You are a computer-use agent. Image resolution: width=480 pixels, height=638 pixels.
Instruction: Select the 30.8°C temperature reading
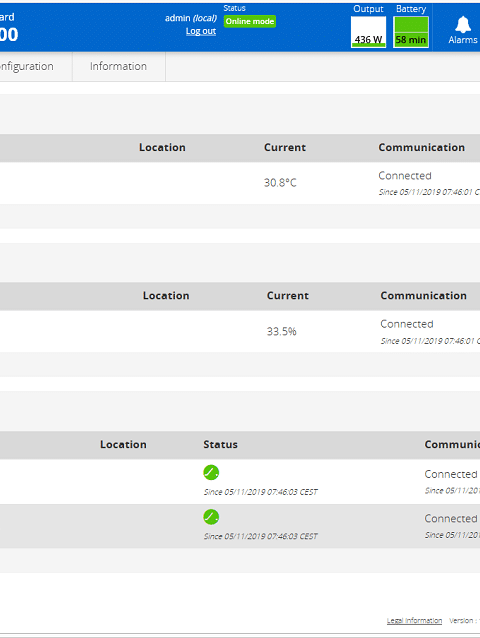coord(280,183)
